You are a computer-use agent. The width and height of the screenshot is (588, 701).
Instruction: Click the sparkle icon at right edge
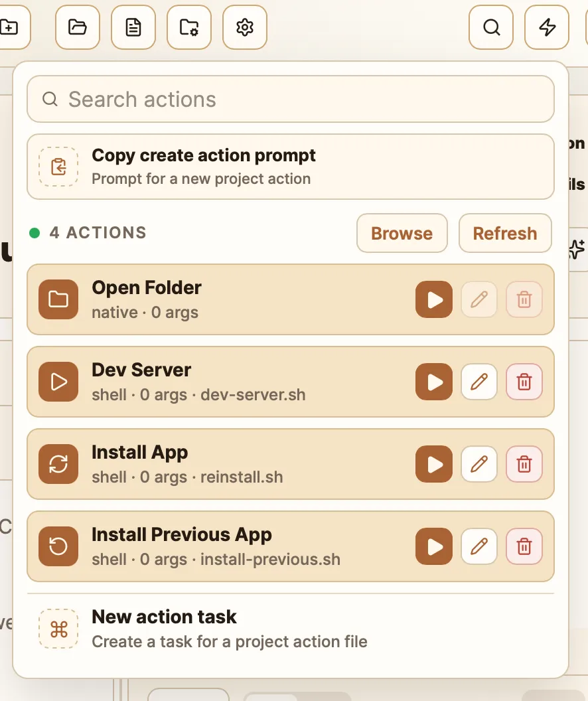click(x=577, y=248)
